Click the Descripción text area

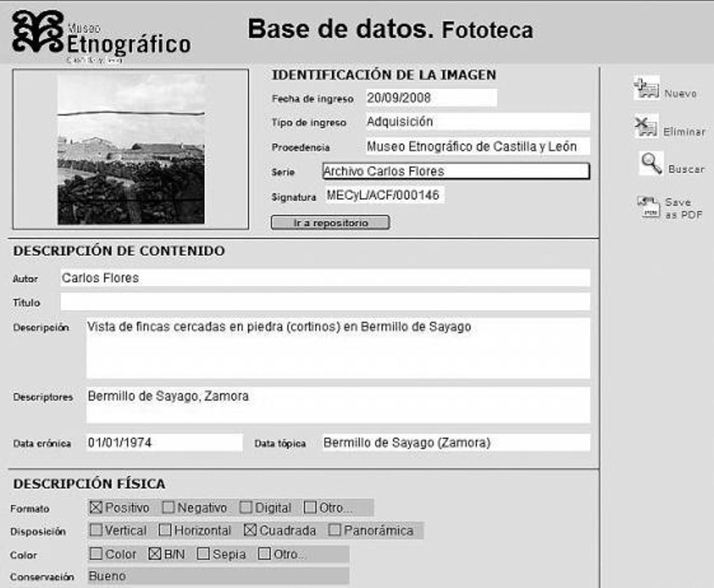[338, 348]
